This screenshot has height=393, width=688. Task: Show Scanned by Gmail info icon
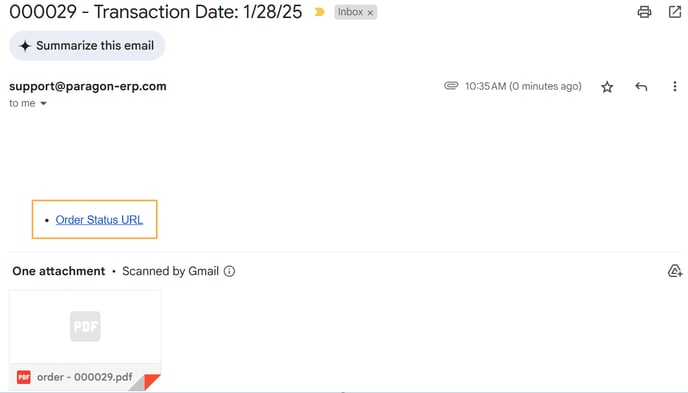tap(229, 272)
